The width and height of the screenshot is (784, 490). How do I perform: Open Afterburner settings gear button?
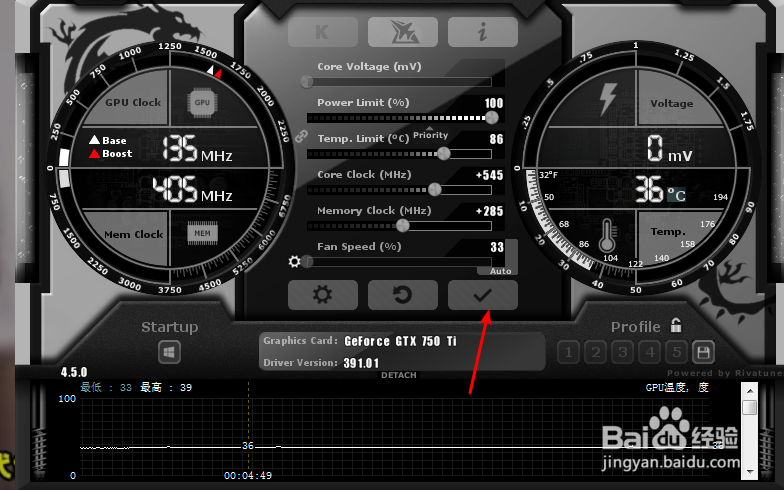[322, 295]
